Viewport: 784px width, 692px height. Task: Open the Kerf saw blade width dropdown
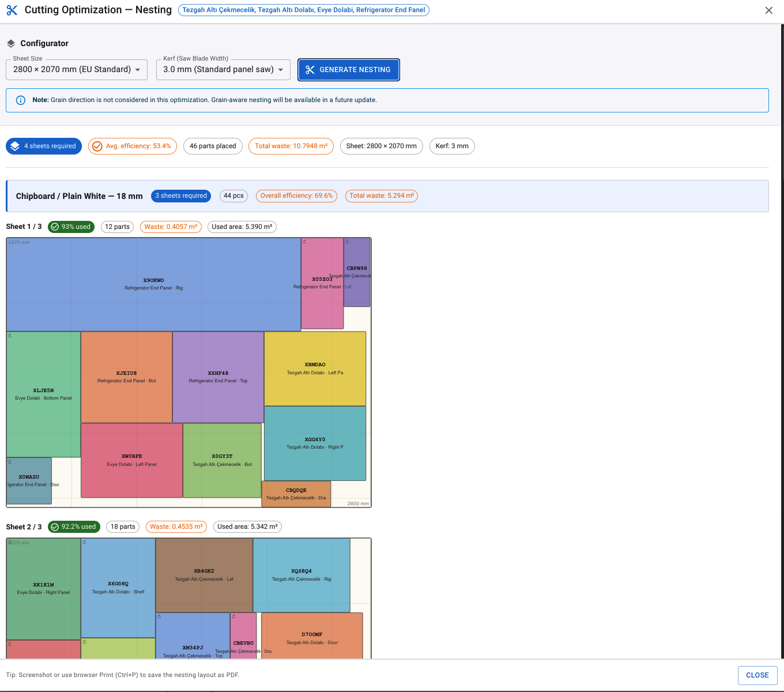pyautogui.click(x=223, y=70)
